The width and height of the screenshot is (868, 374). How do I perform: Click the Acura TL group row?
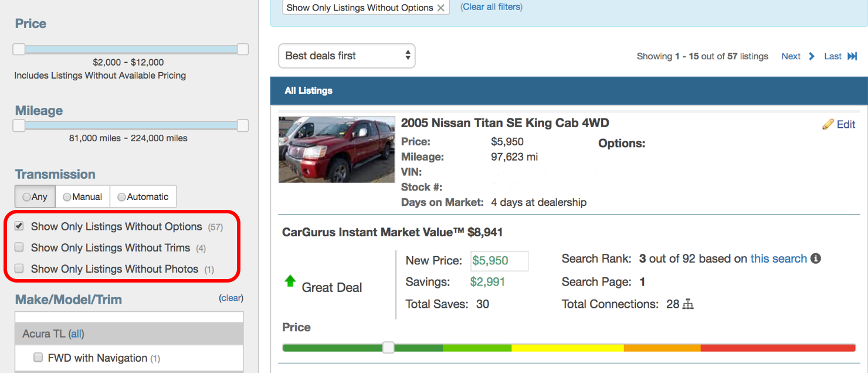pyautogui.click(x=129, y=334)
